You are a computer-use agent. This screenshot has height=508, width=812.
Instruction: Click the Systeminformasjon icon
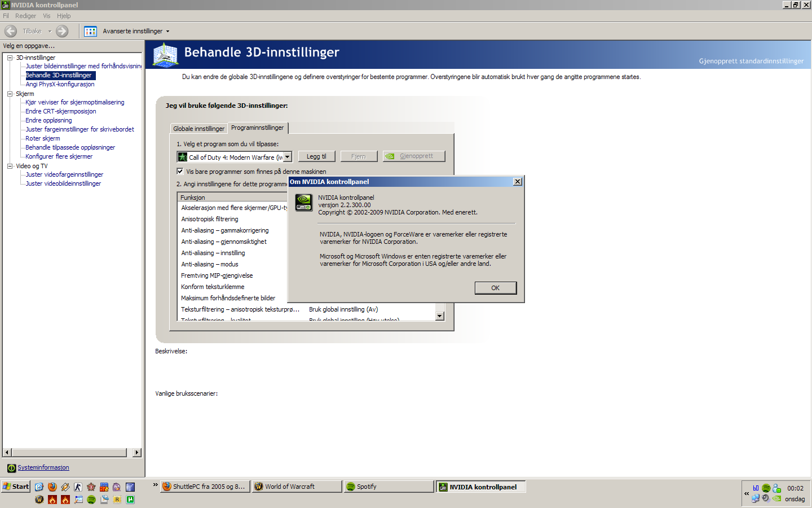pos(11,467)
